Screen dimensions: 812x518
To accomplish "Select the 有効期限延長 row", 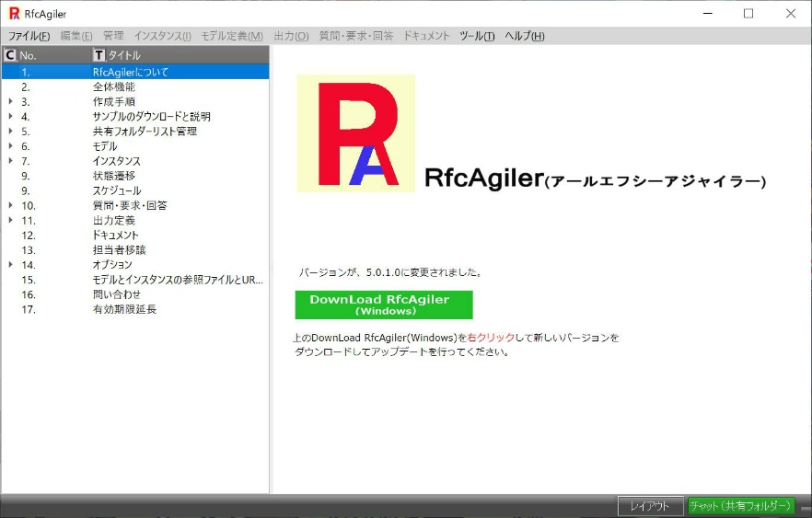I will [x=135, y=309].
